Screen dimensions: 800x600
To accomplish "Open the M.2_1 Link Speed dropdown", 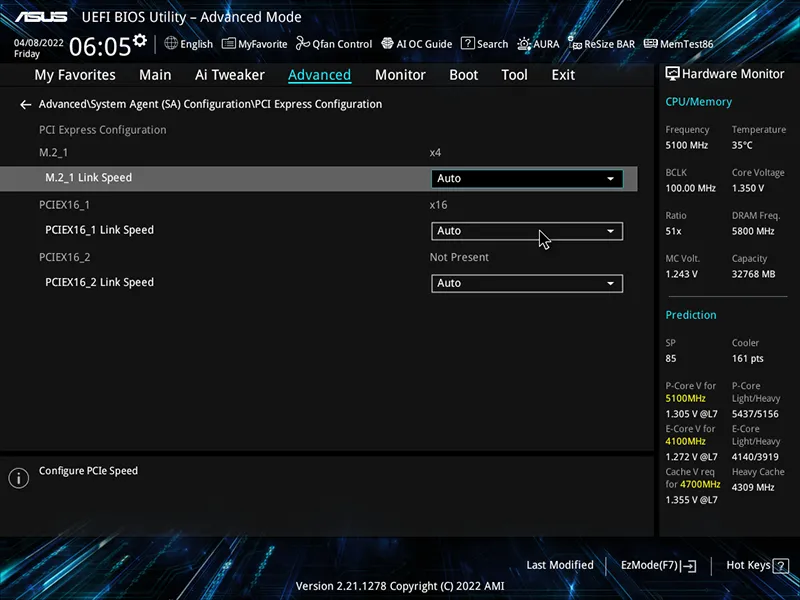I will (x=527, y=179).
